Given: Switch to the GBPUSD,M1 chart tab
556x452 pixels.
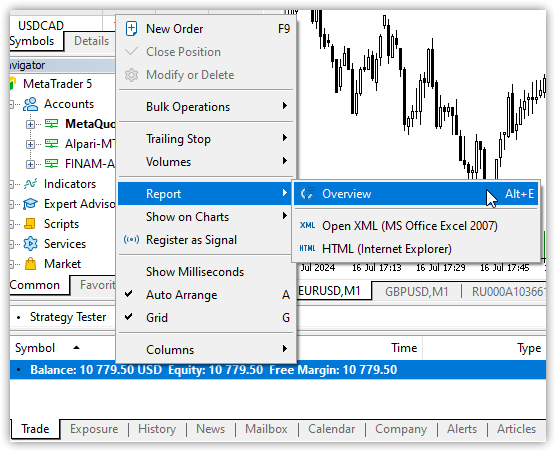Looking at the screenshot, I should click(417, 291).
